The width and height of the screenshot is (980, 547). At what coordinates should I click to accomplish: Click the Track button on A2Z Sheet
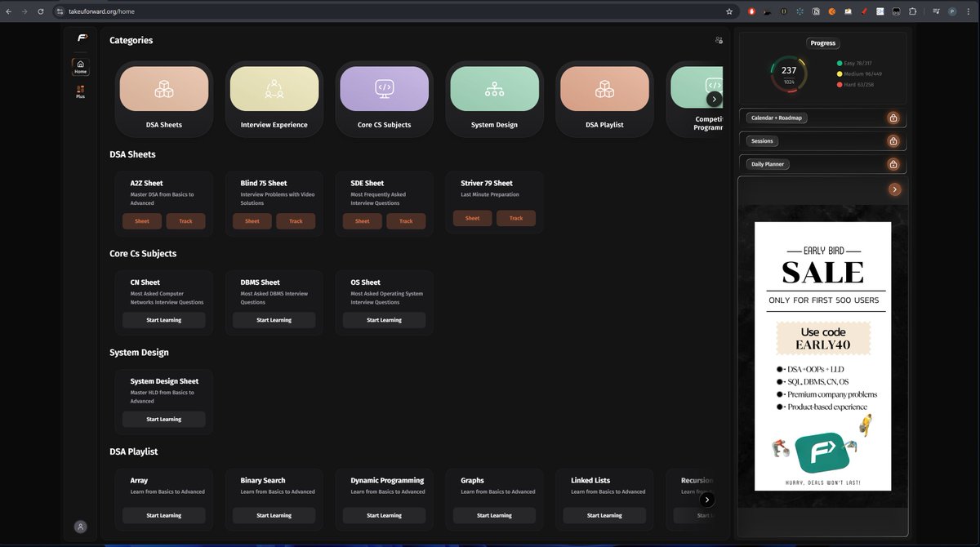coord(186,221)
